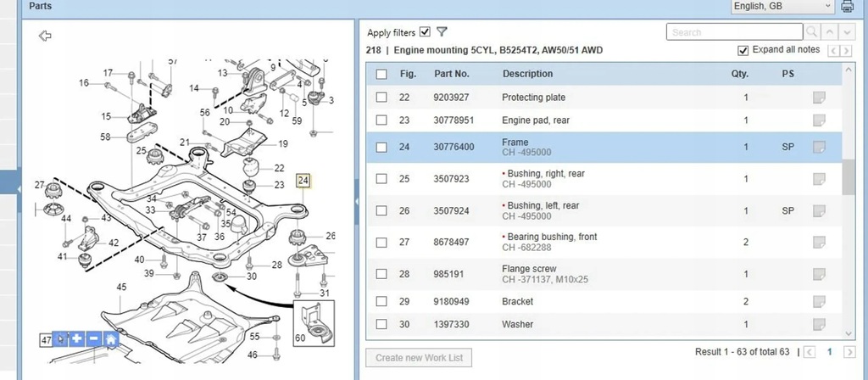Check the box for Protecting plate row
This screenshot has height=380, width=868.
(x=381, y=97)
